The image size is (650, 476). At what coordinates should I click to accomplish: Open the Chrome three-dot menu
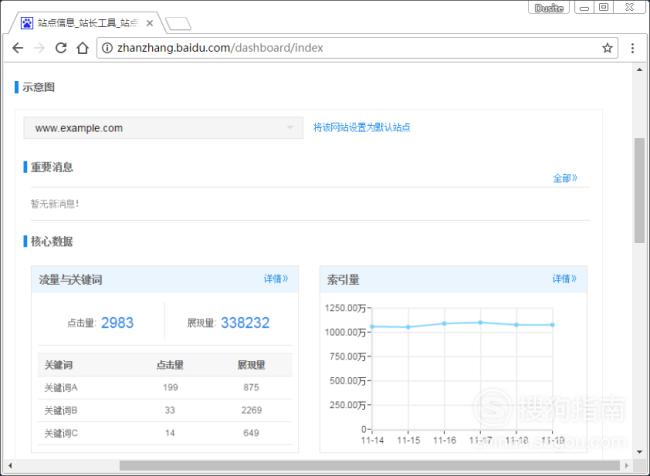[x=633, y=48]
